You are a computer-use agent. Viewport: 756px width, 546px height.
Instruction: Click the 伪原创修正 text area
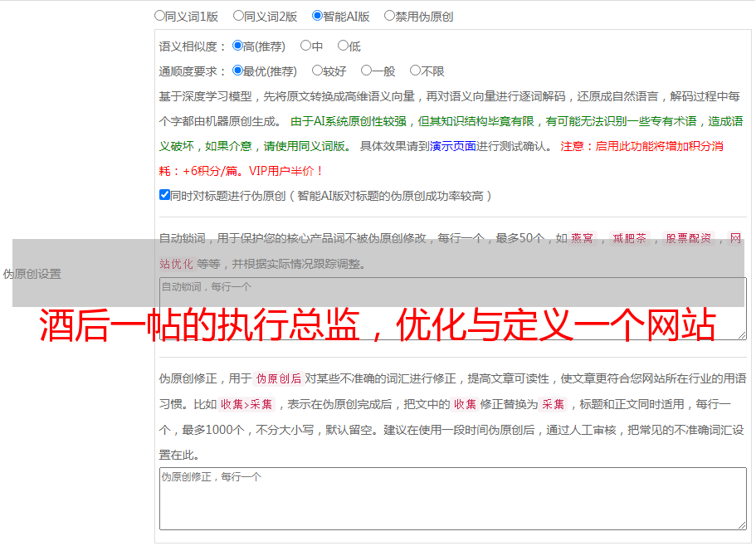[453, 499]
